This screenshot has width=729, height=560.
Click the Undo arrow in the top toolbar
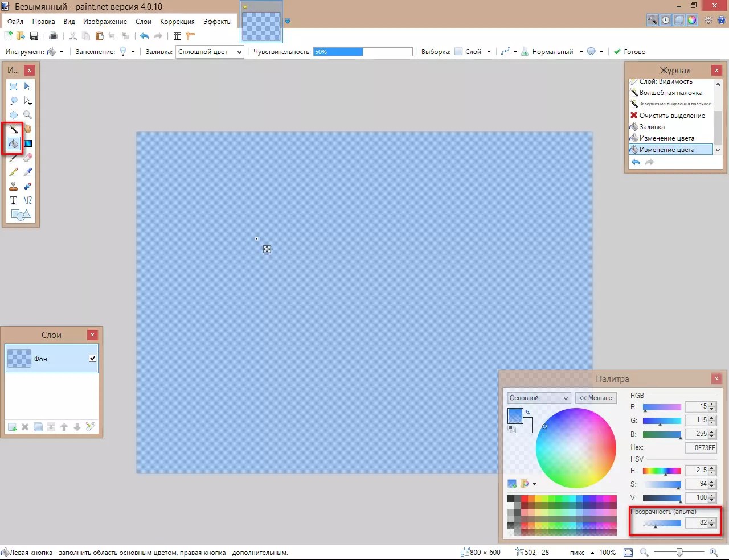[x=145, y=36]
